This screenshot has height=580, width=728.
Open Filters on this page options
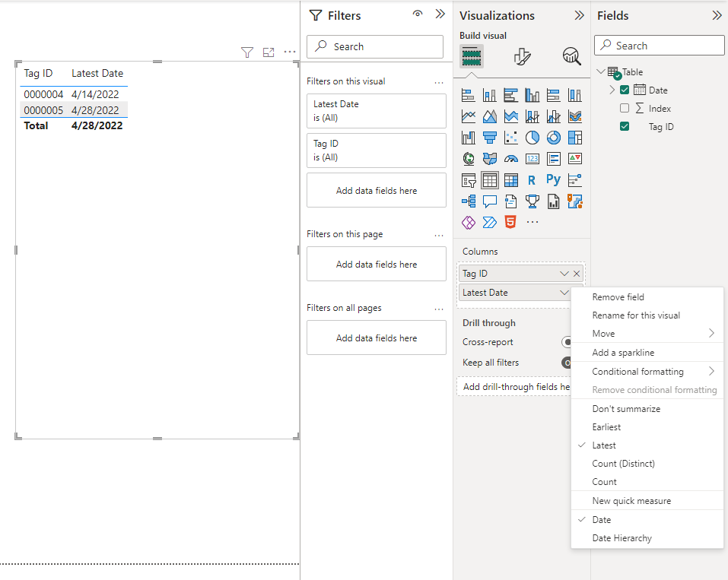tap(439, 236)
